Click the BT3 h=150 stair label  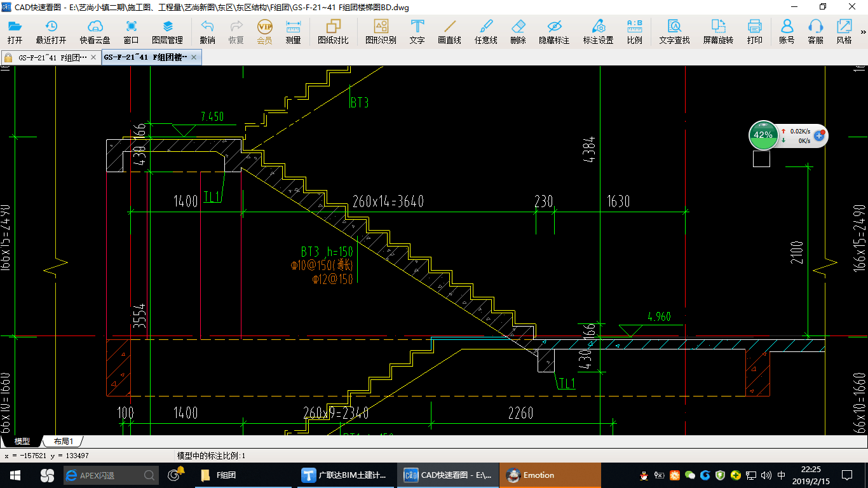[x=327, y=252]
